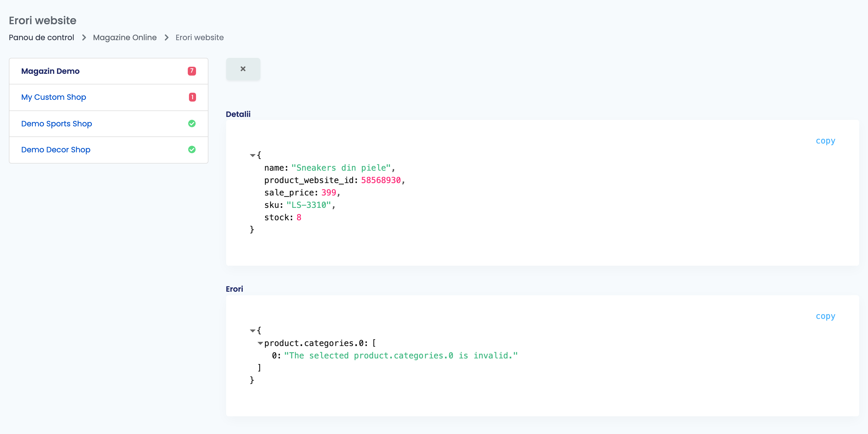Click the Erori section heading
The image size is (868, 434).
click(234, 289)
